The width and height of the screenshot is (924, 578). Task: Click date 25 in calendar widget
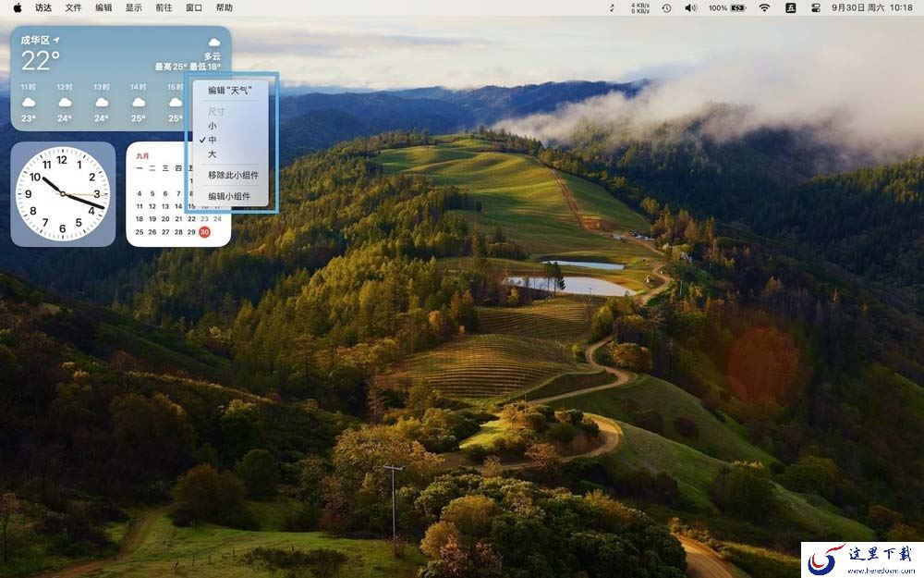point(140,232)
